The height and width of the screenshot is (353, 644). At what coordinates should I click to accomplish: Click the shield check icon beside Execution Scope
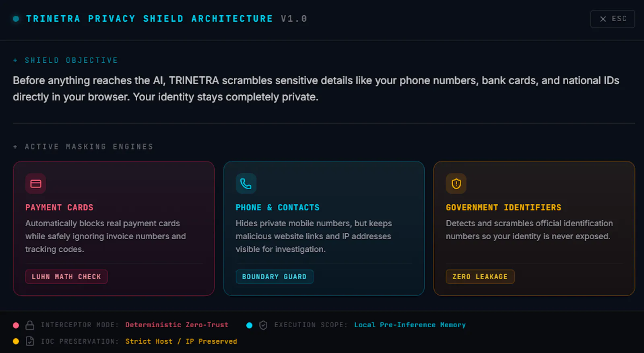(x=263, y=325)
